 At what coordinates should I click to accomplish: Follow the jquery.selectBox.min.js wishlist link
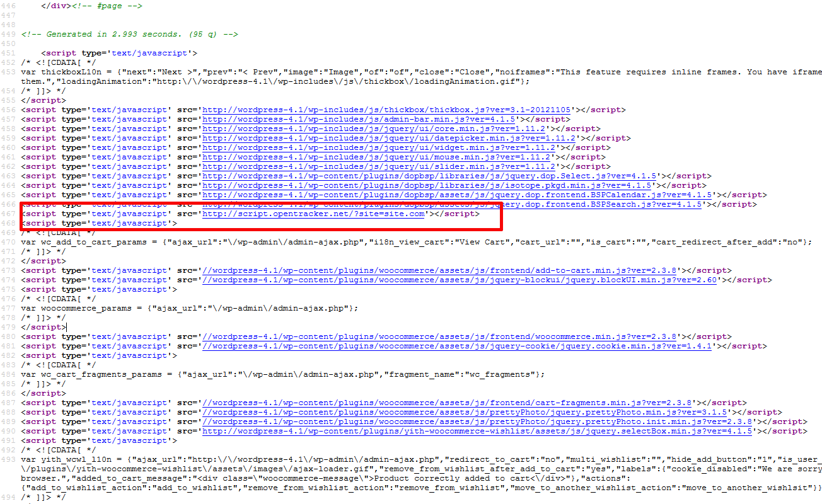[477, 431]
